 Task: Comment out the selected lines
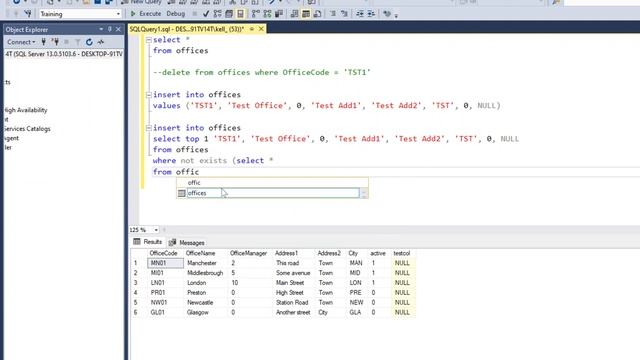[x=333, y=14]
